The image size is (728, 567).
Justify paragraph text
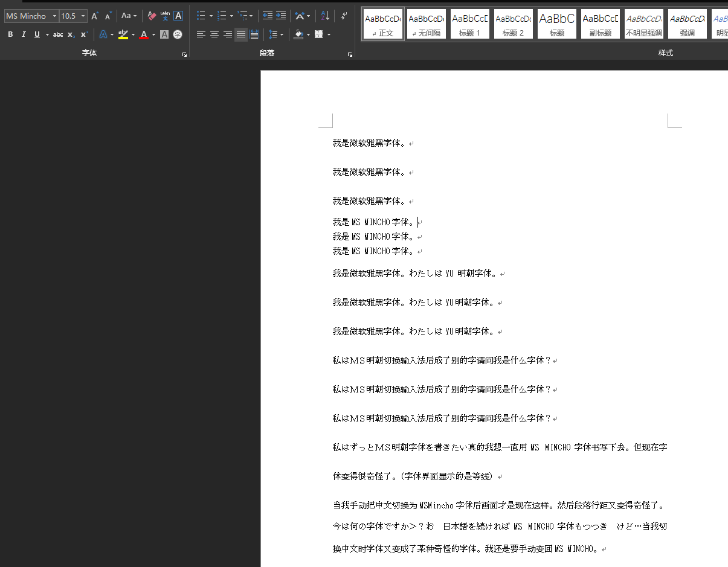pyautogui.click(x=241, y=34)
